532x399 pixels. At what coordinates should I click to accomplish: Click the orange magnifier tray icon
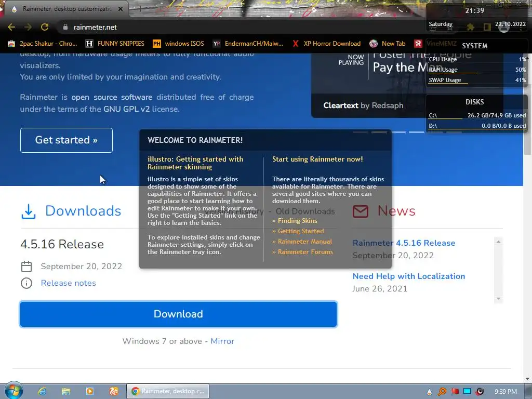coord(442,392)
